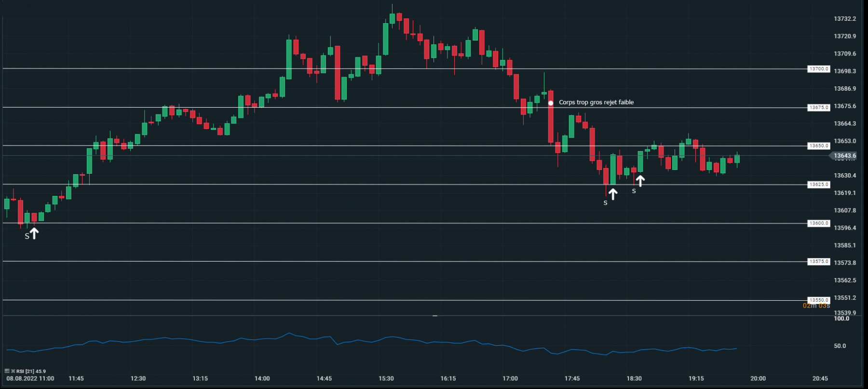Click the orange candle countdown timer
The width and height of the screenshot is (868, 389).
(816, 306)
